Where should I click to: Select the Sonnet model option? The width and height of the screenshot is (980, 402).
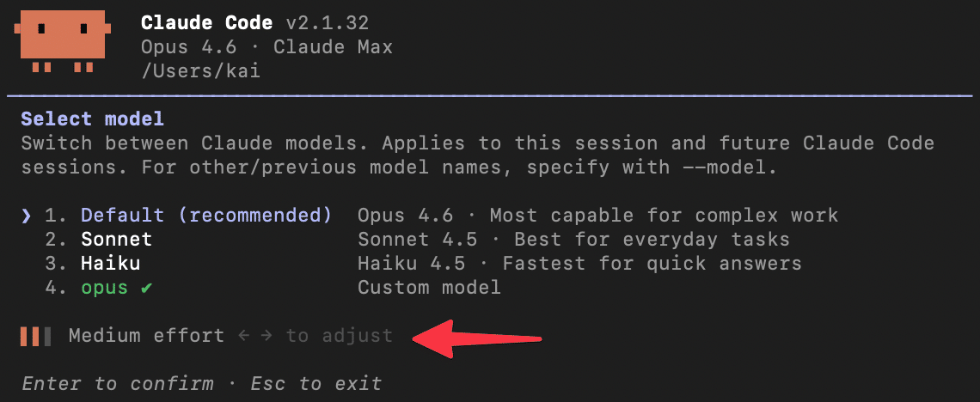[x=116, y=239]
